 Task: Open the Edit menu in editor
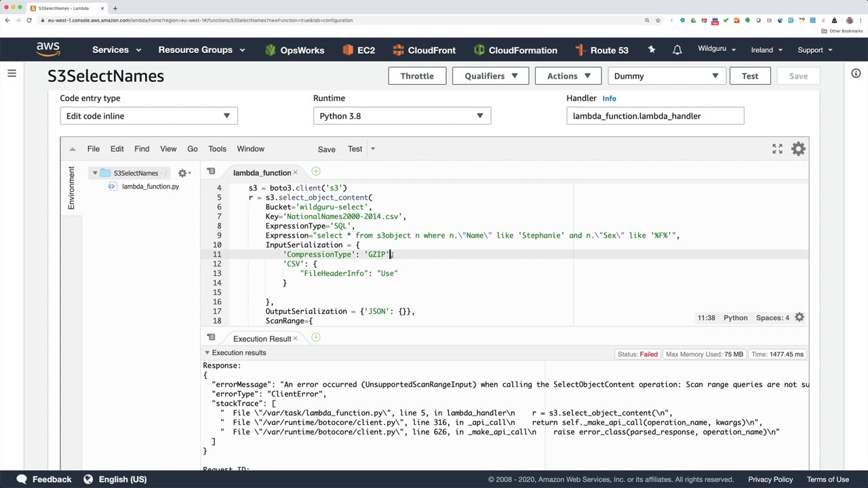117,149
